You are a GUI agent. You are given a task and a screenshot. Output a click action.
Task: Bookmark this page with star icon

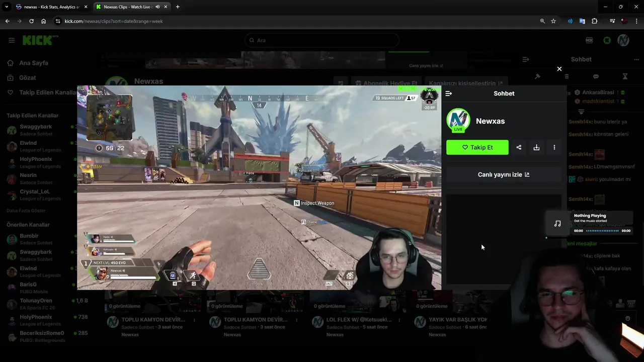[x=553, y=21]
